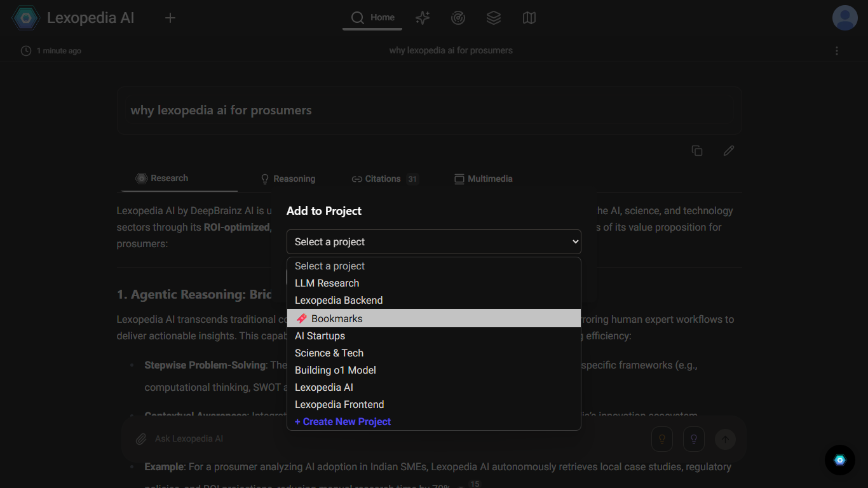868x488 pixels.
Task: Switch to the Multimedia tab
Action: tap(484, 179)
